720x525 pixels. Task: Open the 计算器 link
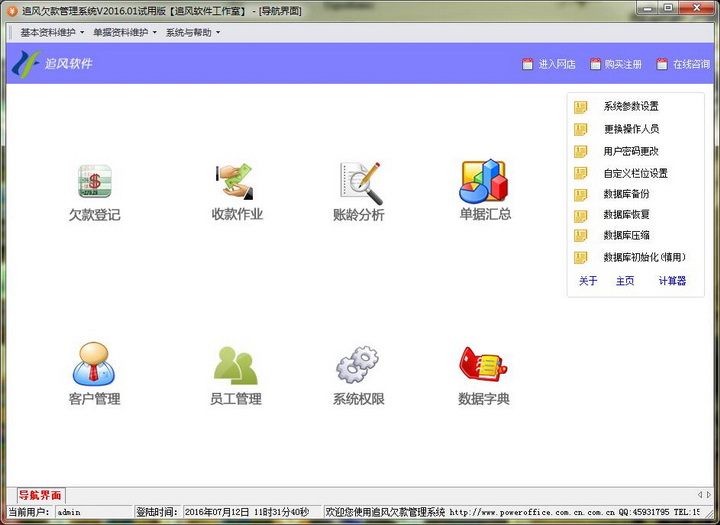point(672,281)
